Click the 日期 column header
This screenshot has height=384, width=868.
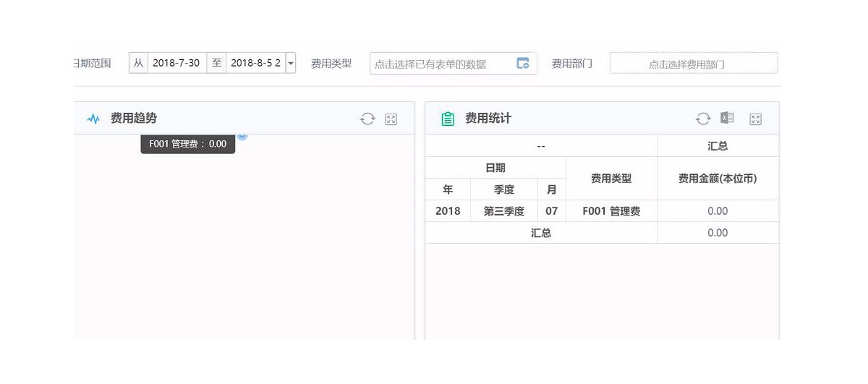pyautogui.click(x=495, y=168)
